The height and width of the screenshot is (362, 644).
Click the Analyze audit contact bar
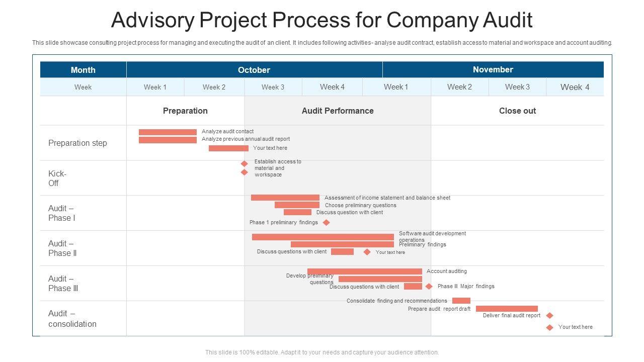168,132
